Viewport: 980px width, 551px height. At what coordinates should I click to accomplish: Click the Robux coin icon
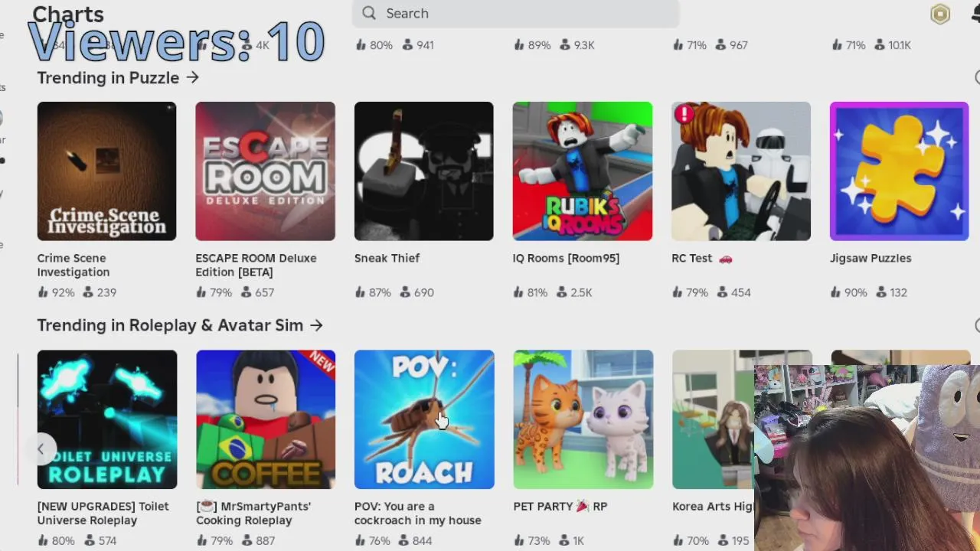pos(940,14)
